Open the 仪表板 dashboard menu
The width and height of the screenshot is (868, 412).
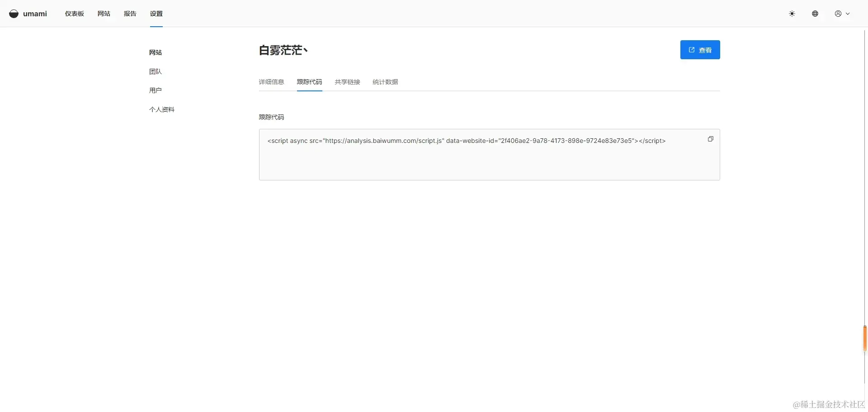click(75, 14)
